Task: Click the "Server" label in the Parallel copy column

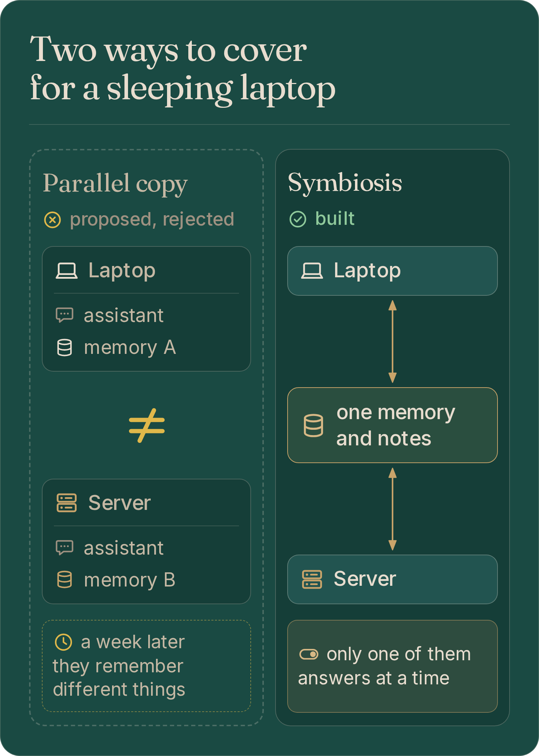Action: tap(120, 503)
